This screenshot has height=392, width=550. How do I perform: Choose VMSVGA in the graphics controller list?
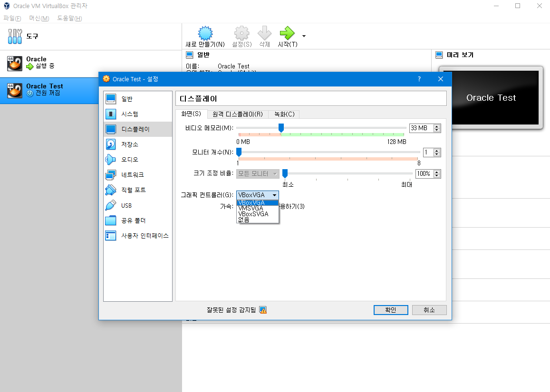tap(258, 208)
